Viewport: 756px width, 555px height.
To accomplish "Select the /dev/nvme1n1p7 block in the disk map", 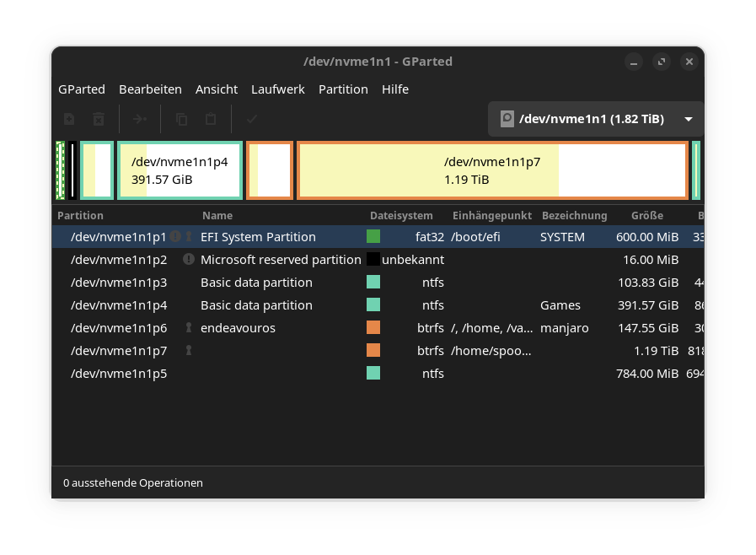I will pos(491,170).
